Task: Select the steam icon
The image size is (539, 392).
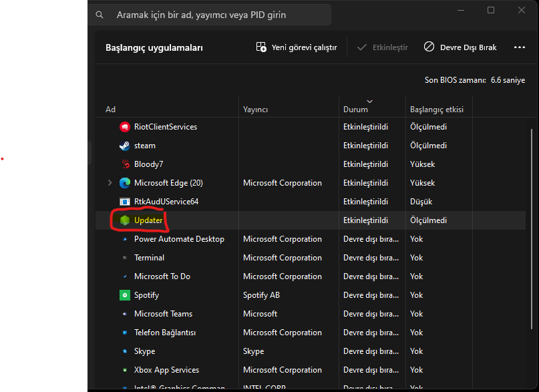Action: click(x=124, y=146)
